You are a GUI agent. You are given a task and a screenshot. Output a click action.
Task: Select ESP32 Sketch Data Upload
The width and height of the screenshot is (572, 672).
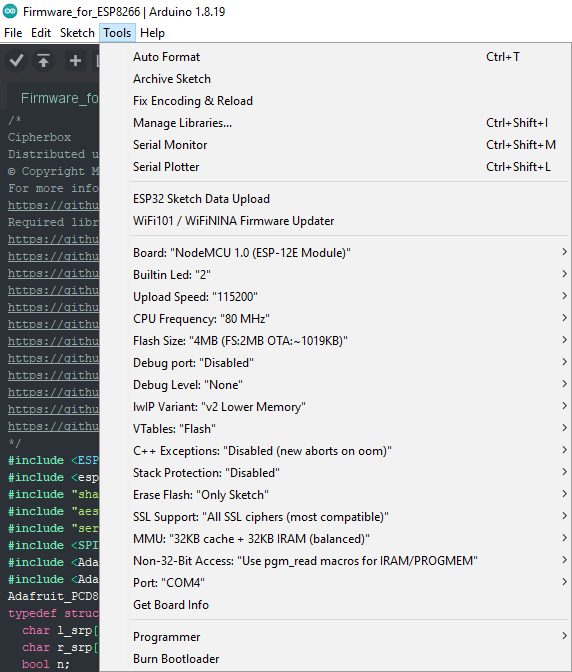click(335, 199)
